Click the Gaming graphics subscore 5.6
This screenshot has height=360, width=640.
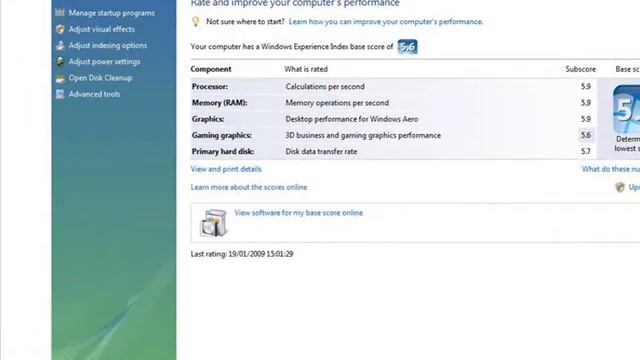586,135
